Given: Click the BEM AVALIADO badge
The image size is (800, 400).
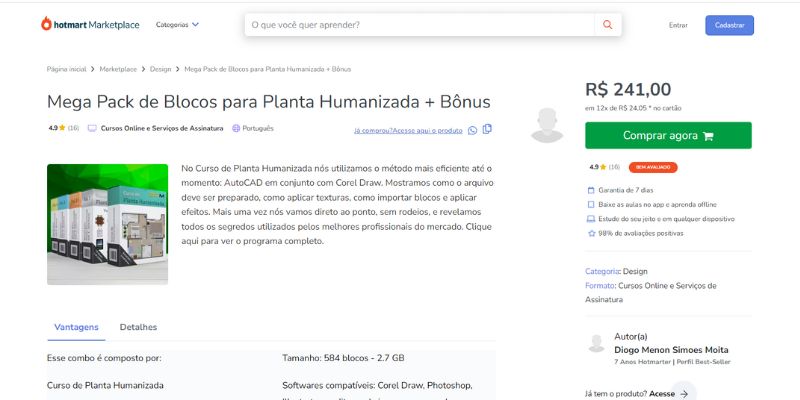Looking at the screenshot, I should tap(653, 167).
